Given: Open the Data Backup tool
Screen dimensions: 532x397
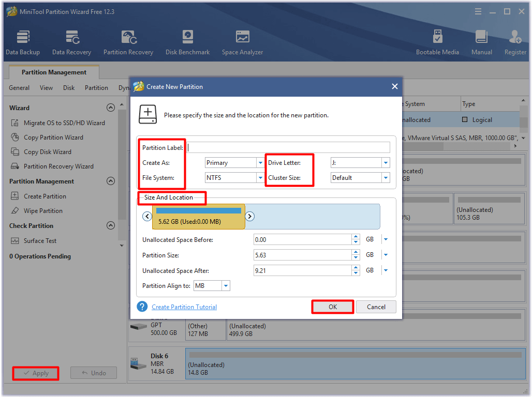Looking at the screenshot, I should [23, 42].
